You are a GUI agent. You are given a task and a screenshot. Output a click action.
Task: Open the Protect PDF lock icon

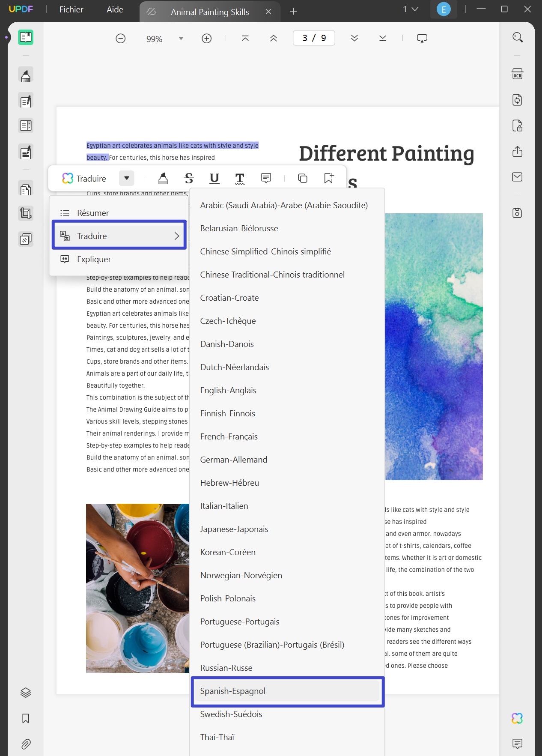pyautogui.click(x=517, y=126)
